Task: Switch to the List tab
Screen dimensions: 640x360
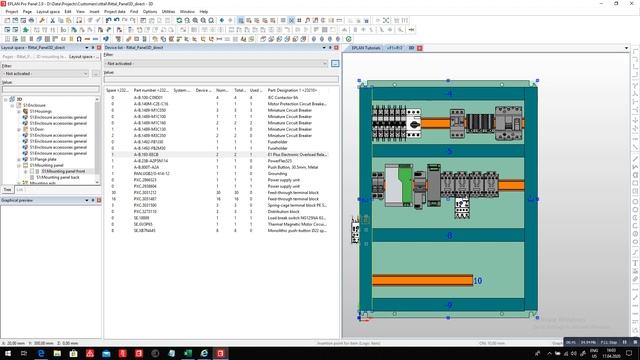Action: point(20,190)
